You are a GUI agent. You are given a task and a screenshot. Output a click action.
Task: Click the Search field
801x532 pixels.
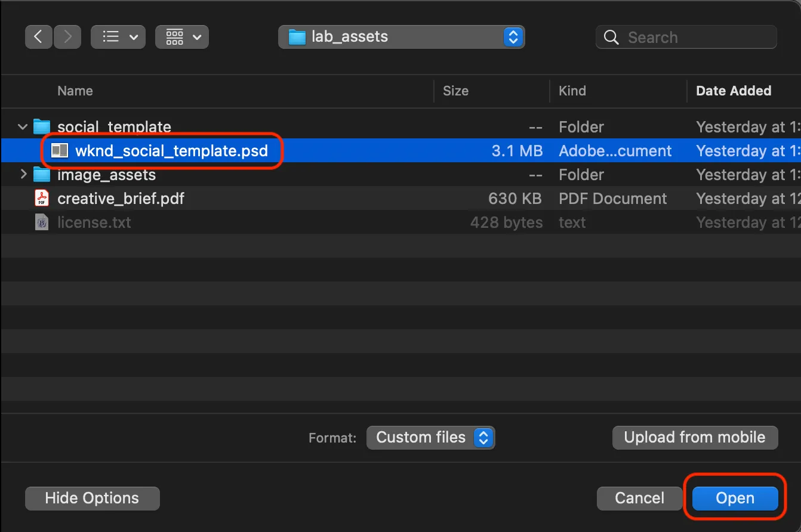click(x=686, y=37)
